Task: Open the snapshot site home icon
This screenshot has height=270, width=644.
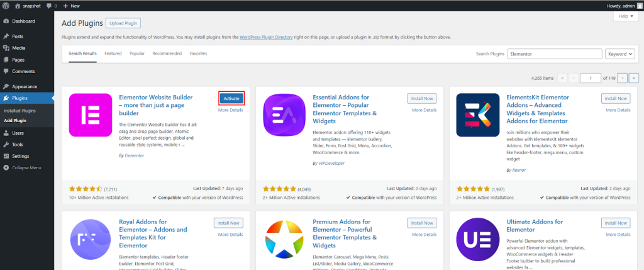Action: [17, 6]
